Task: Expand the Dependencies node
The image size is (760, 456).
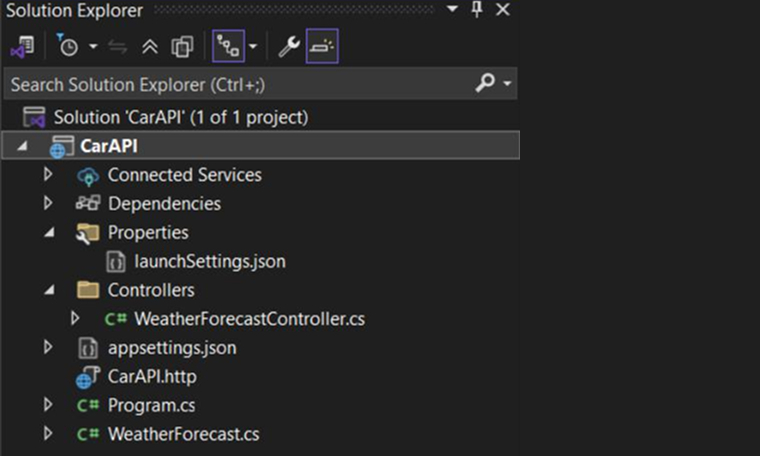Action: coord(48,203)
